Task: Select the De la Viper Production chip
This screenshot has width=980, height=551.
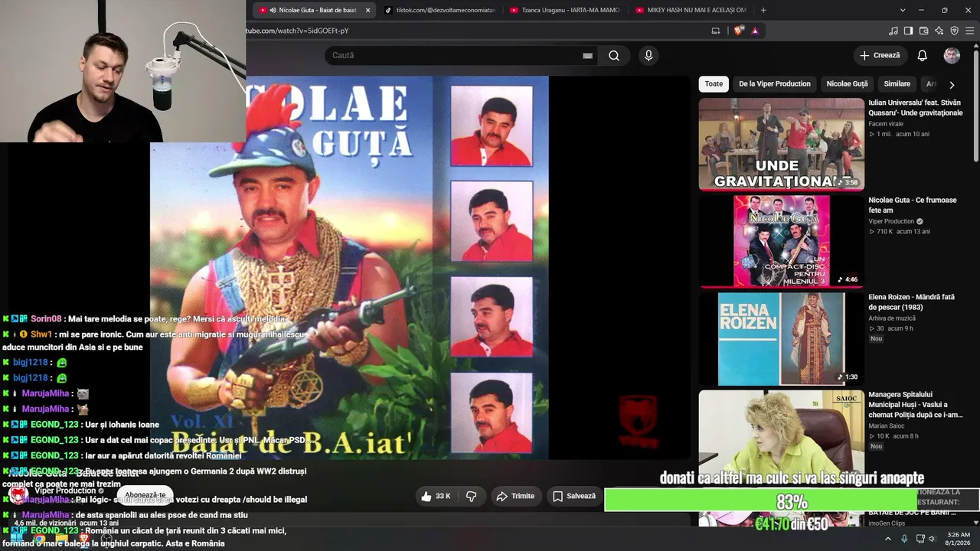Action: coord(775,84)
